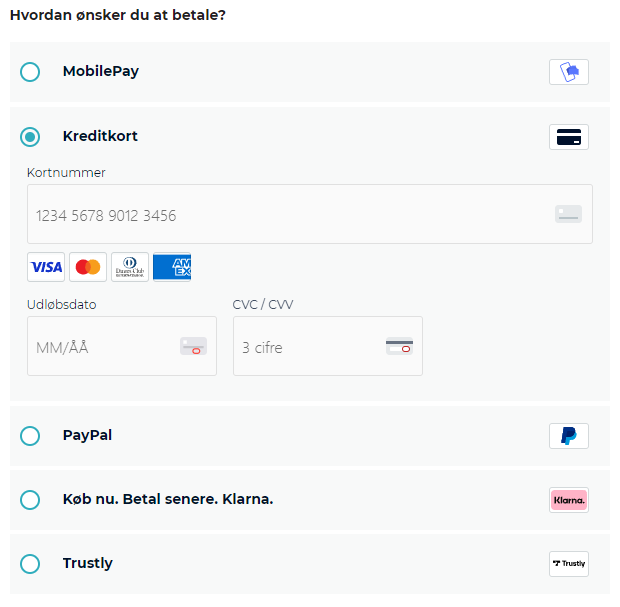620x607 pixels.
Task: Click the credit card icon beside Kreditkort
Action: 568,137
